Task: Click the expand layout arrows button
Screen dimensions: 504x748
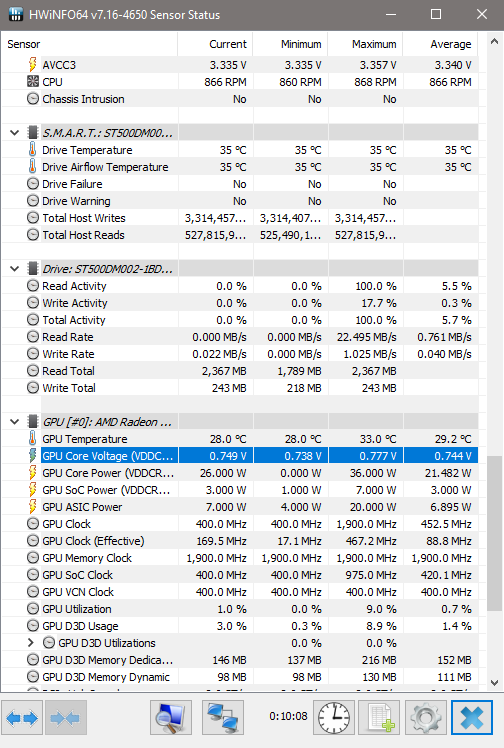Action: click(22, 717)
